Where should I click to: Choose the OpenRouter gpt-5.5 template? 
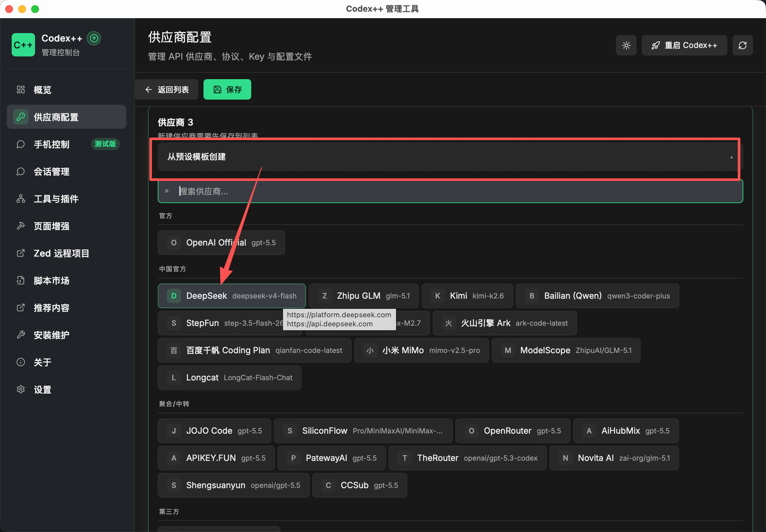[x=513, y=431]
